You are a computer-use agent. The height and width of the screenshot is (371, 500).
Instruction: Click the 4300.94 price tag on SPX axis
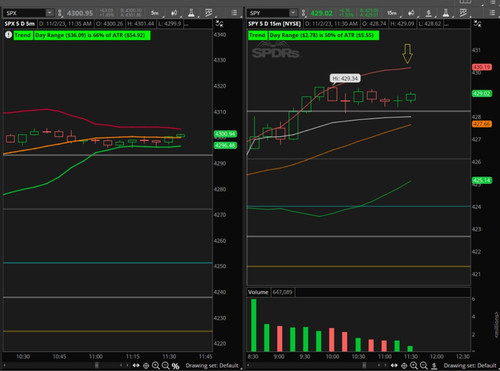point(225,134)
